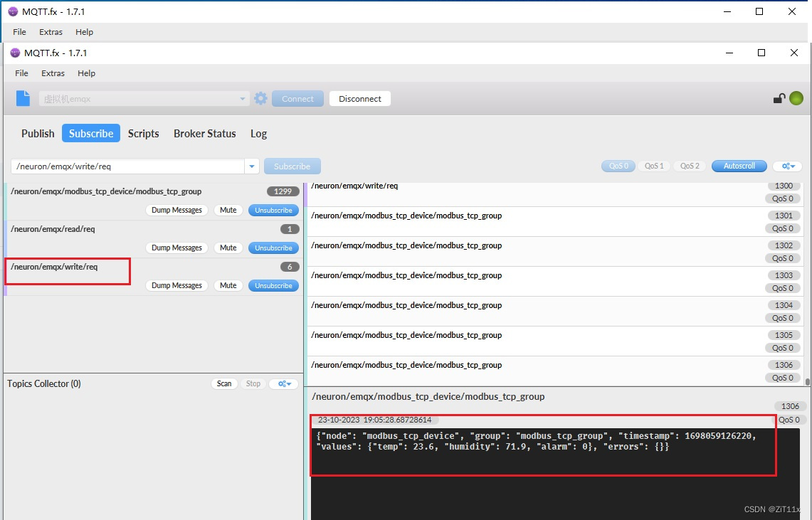The width and height of the screenshot is (812, 520).
Task: Click the new connection profile file icon
Action: [23, 98]
